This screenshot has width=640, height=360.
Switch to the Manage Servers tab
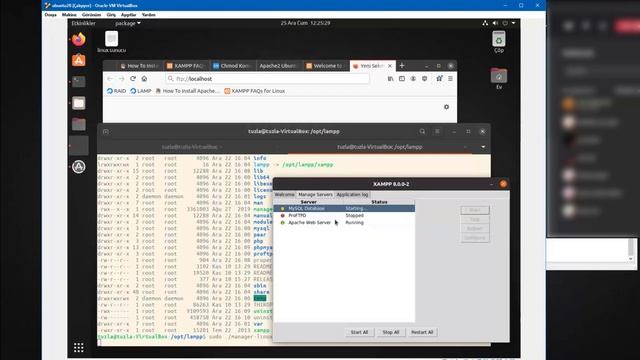pos(316,195)
